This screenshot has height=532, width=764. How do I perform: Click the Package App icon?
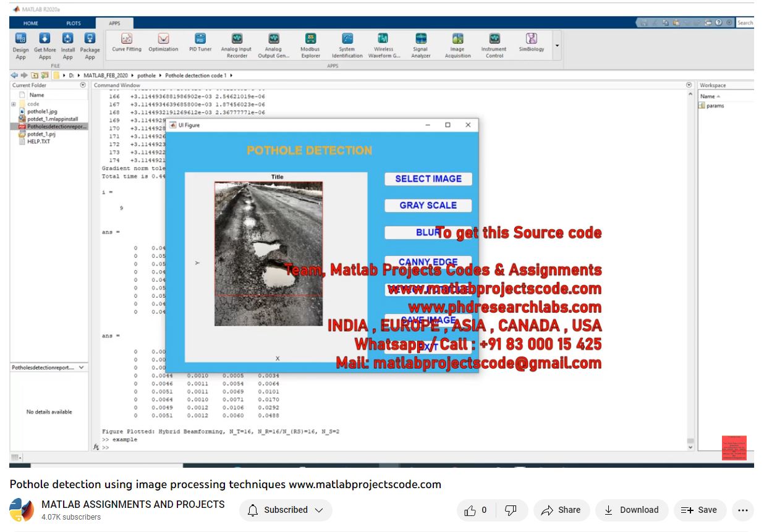90,46
